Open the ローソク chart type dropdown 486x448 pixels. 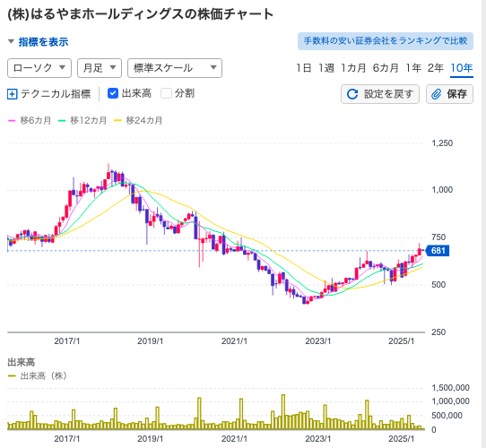click(39, 68)
